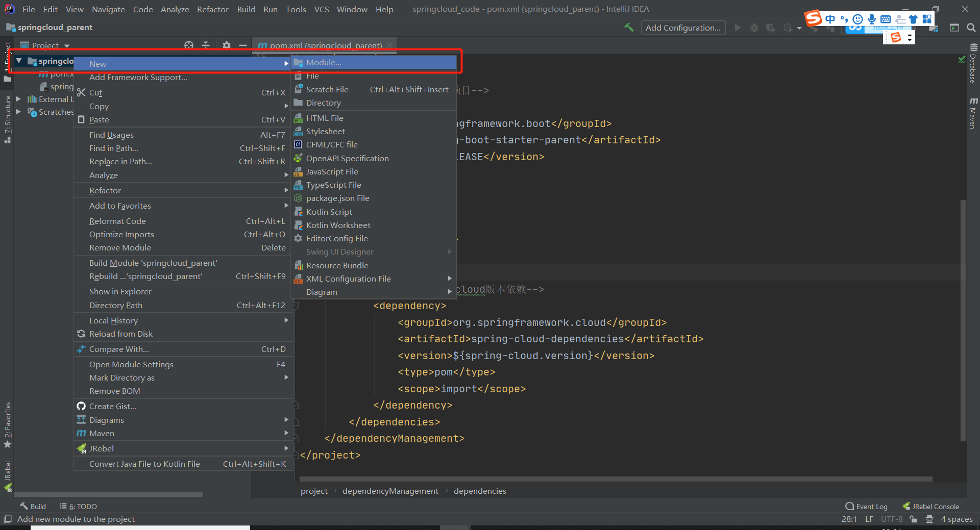This screenshot has height=530, width=980.
Task: Toggle tool window bars icon at bottom-left
Action: point(7,519)
